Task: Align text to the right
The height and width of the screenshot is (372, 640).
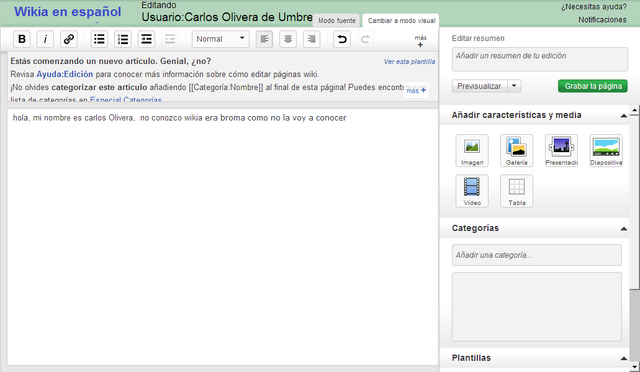Action: point(312,39)
